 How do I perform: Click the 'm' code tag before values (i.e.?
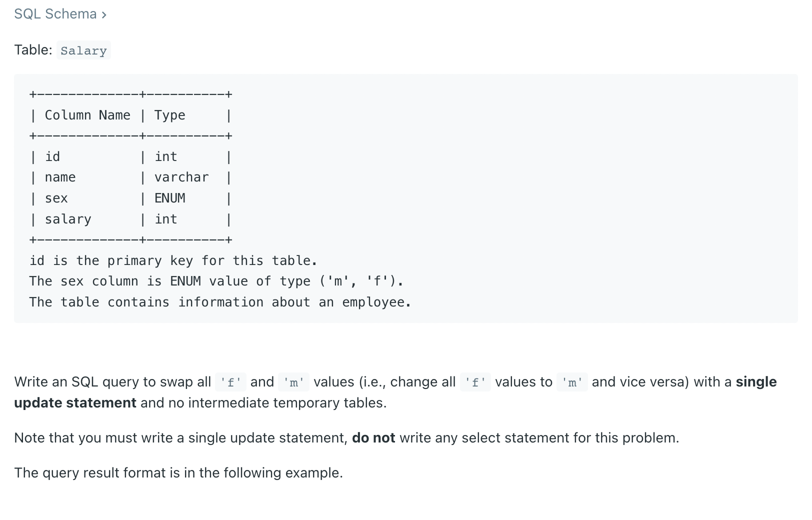pyautogui.click(x=293, y=382)
